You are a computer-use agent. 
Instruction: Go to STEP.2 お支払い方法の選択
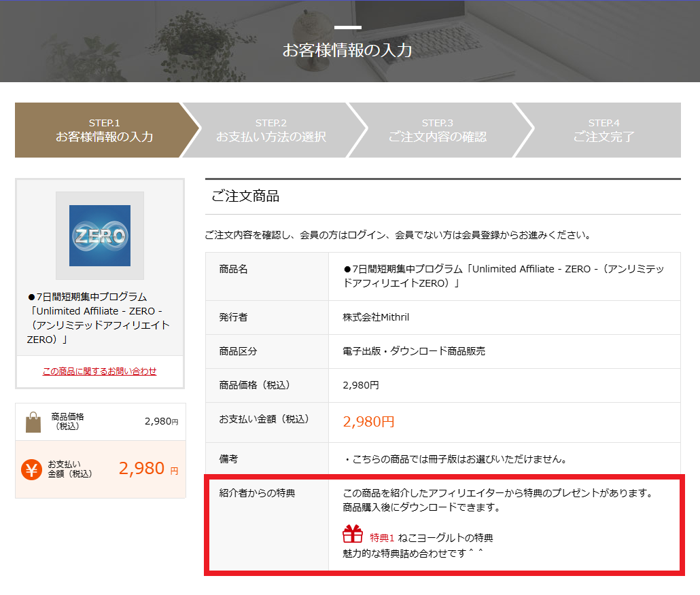coord(271,130)
